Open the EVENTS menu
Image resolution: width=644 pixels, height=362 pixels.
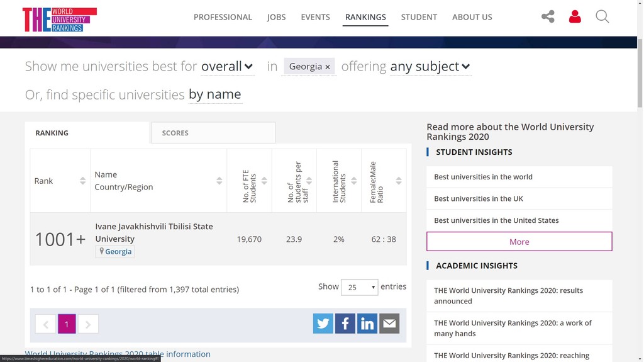click(316, 17)
